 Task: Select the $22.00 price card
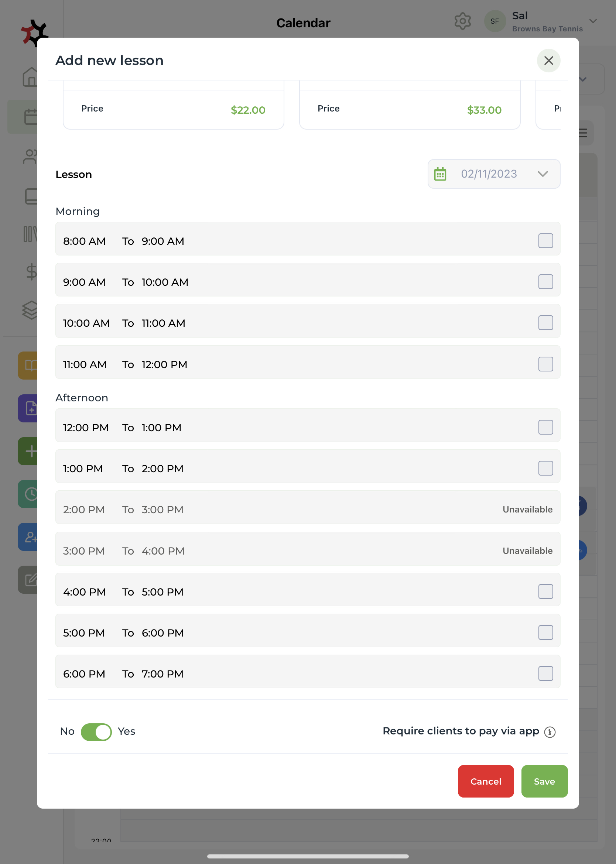coord(173,109)
